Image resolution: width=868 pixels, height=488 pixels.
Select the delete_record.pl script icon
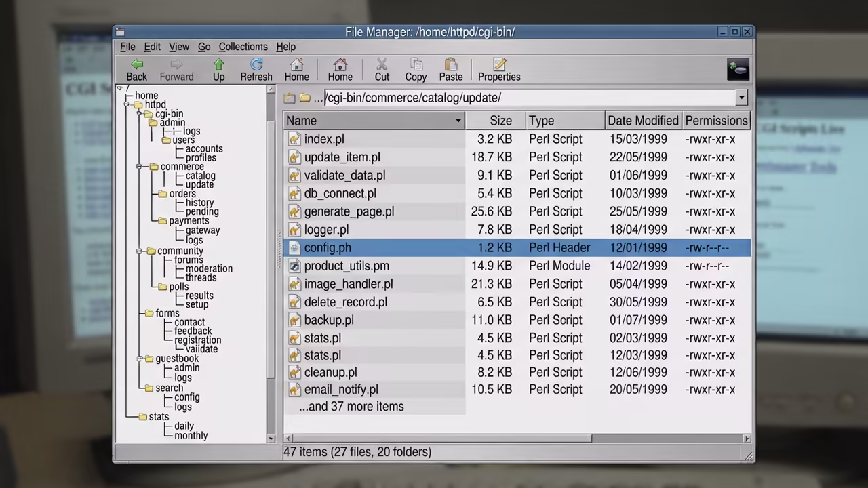coord(294,302)
